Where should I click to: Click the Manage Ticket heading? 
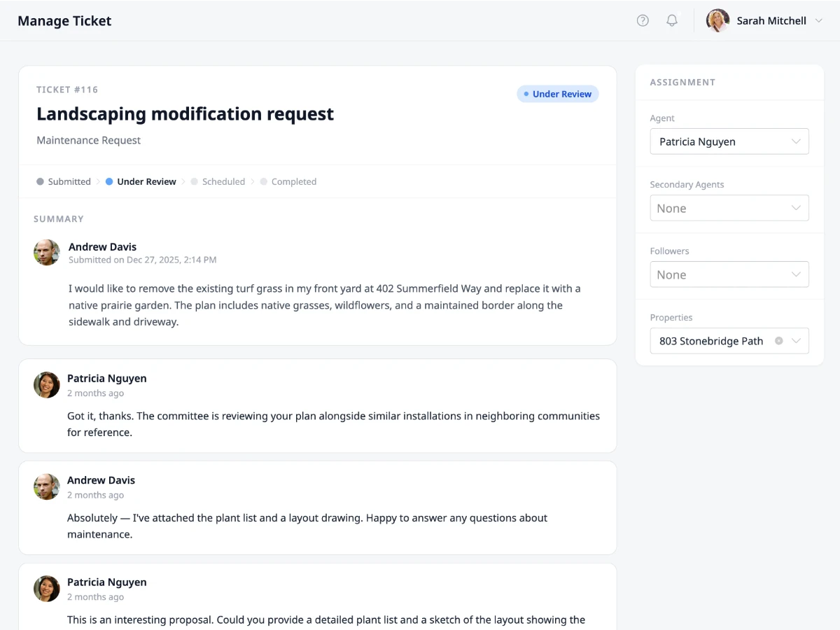pos(64,21)
